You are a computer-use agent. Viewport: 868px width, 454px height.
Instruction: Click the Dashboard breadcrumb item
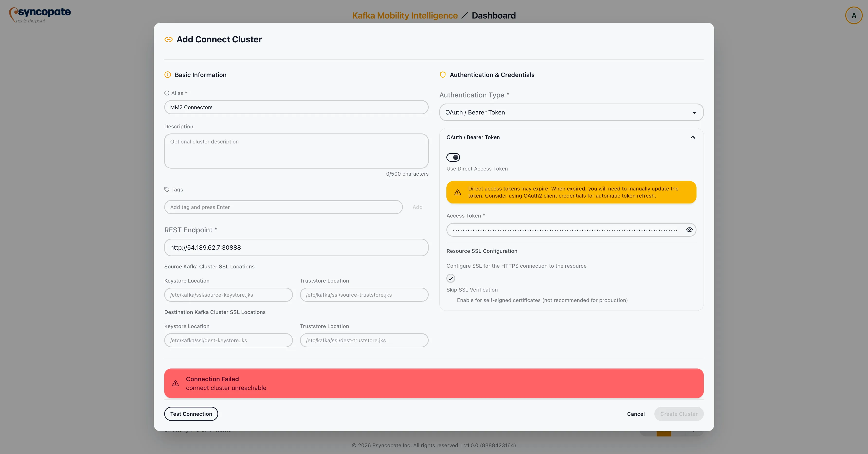(494, 16)
